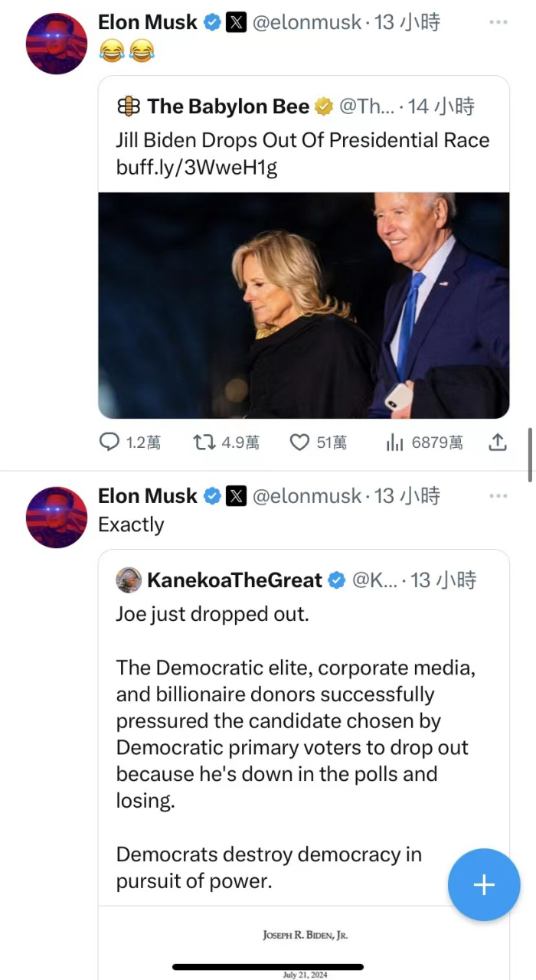536x980 pixels.
Task: Click blue verified badge beside first Elon Musk
Action: (x=212, y=23)
